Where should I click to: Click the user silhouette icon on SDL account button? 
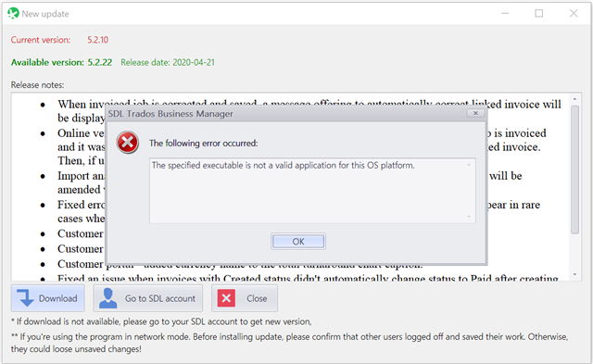[x=107, y=298]
